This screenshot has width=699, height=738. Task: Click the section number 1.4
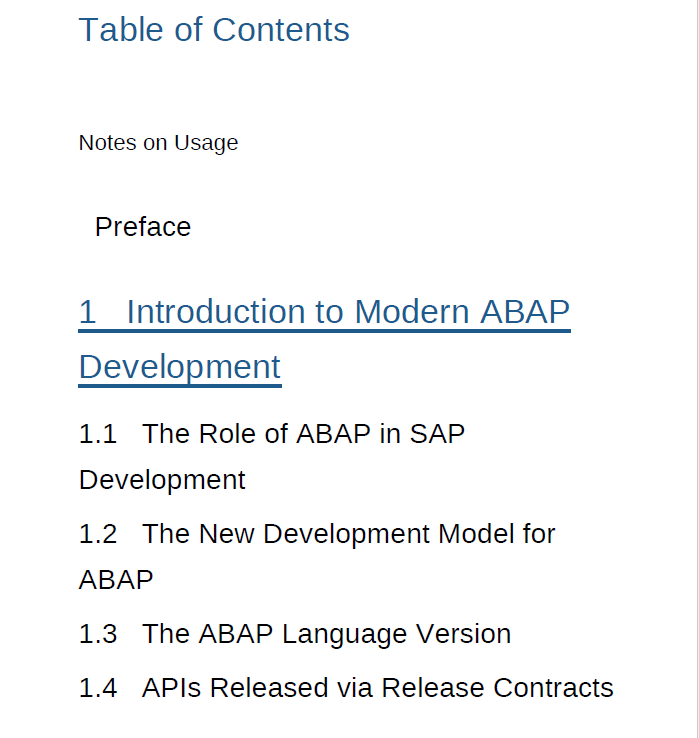pyautogui.click(x=98, y=688)
